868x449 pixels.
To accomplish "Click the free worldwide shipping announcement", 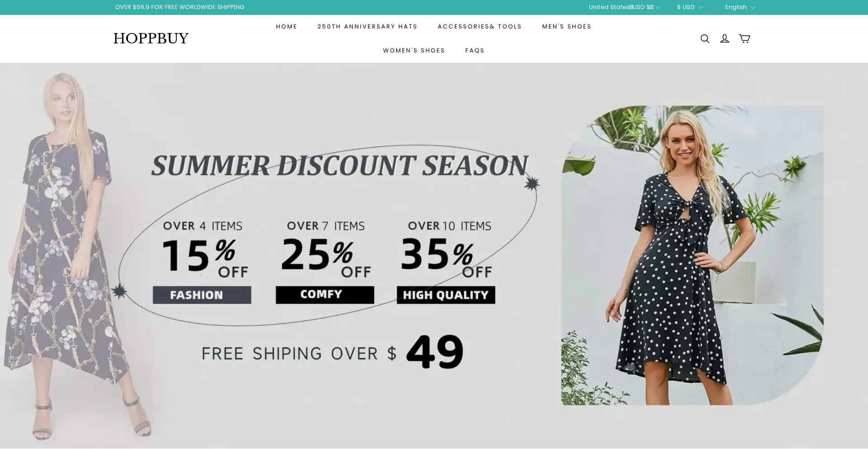I will coord(179,7).
